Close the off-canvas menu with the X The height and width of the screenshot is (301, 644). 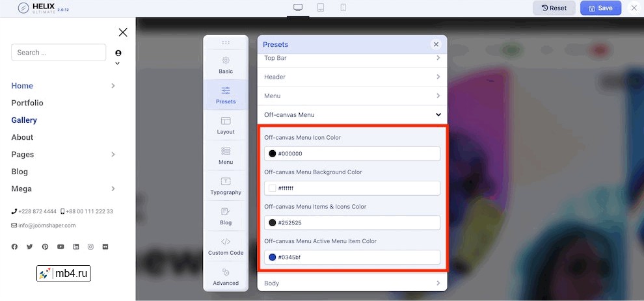coord(123,33)
